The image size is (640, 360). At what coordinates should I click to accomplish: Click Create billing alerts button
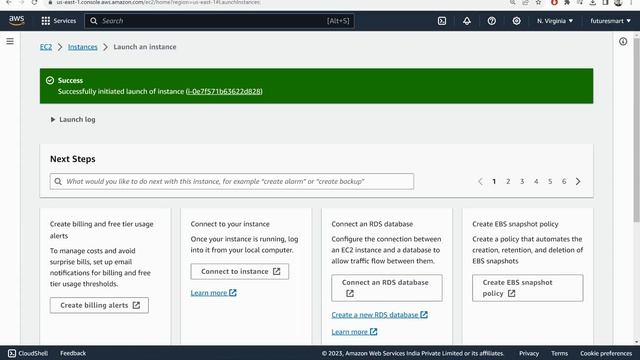point(99,305)
